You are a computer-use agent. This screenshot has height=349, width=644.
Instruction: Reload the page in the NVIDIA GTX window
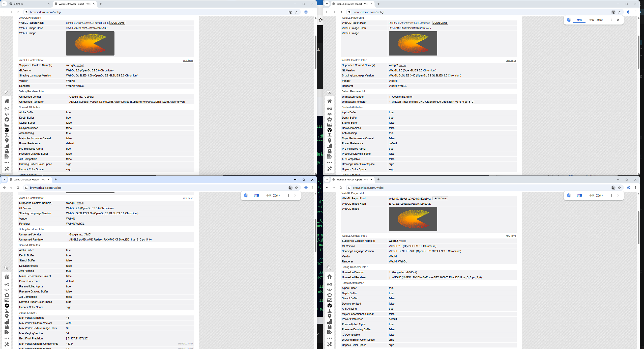pyautogui.click(x=341, y=188)
